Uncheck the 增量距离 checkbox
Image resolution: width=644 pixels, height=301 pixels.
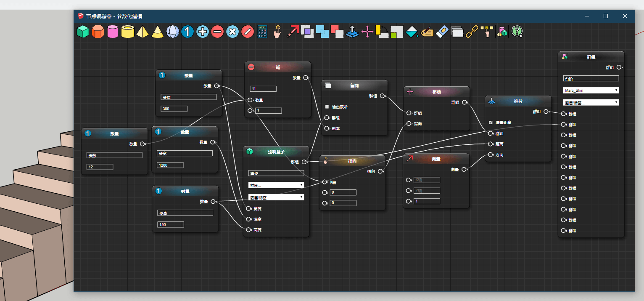pyautogui.click(x=491, y=123)
